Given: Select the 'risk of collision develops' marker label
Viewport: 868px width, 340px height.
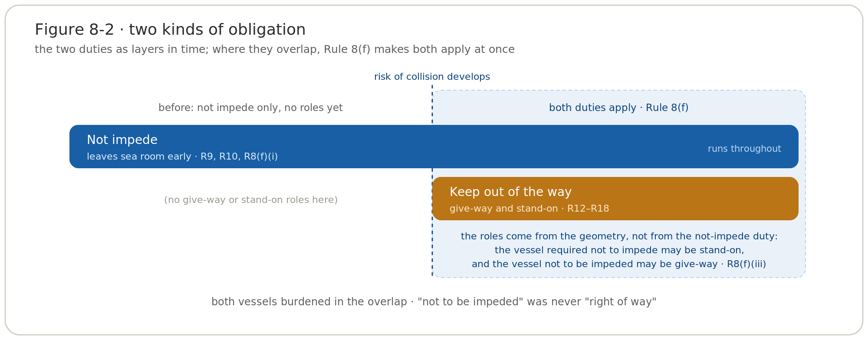Looking at the screenshot, I should pyautogui.click(x=432, y=77).
